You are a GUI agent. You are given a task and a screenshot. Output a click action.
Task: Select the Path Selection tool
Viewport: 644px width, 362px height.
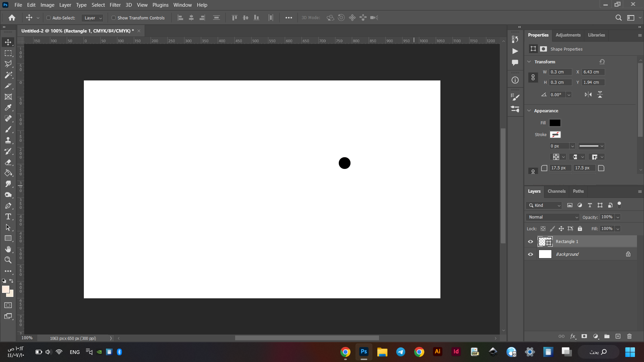click(x=8, y=228)
